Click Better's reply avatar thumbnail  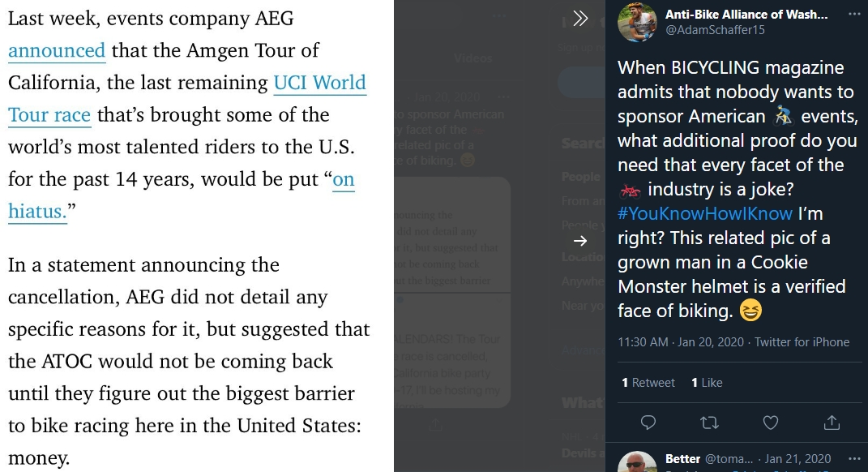click(637, 462)
